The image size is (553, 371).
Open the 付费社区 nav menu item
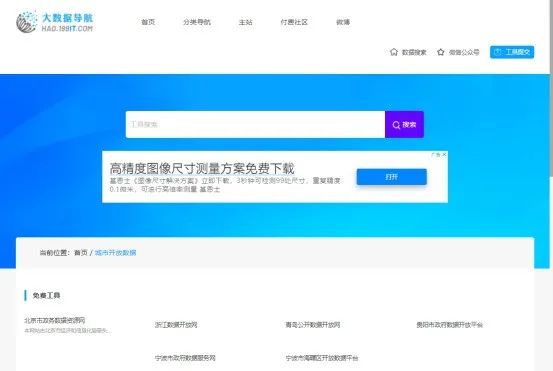294,22
